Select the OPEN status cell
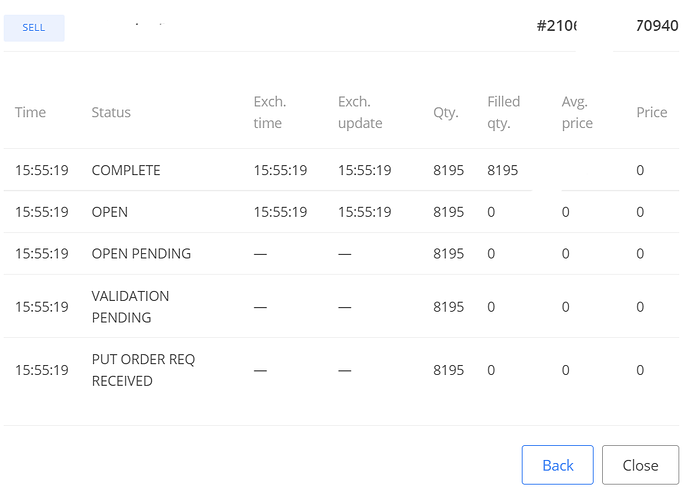The width and height of the screenshot is (687, 500). (x=110, y=212)
